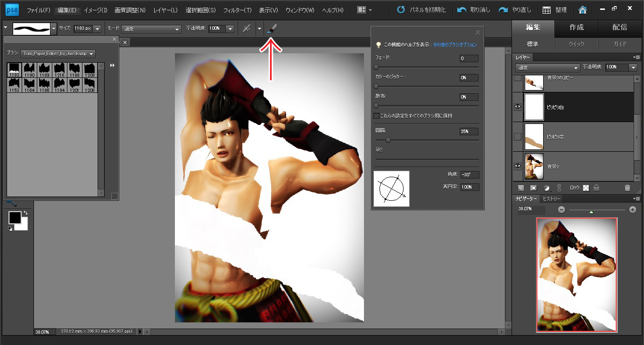Open the brush size dropdown
Image resolution: width=644 pixels, height=345 pixels.
[97, 29]
